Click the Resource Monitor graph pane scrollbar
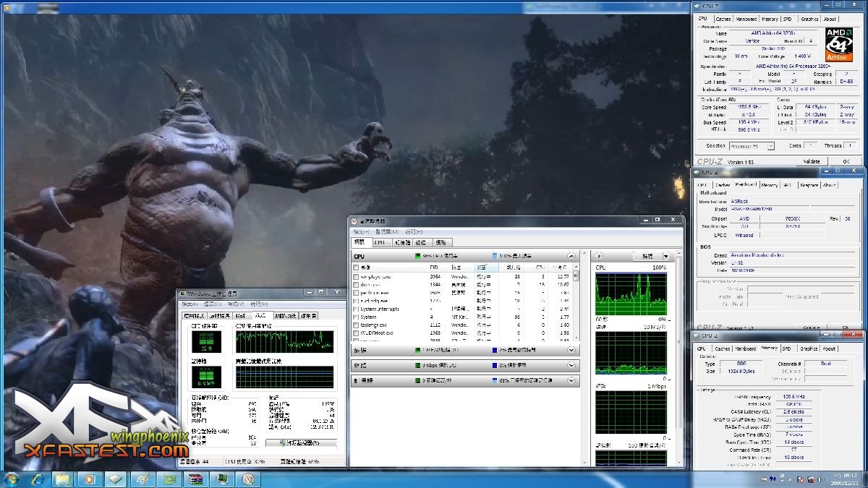 (678, 358)
